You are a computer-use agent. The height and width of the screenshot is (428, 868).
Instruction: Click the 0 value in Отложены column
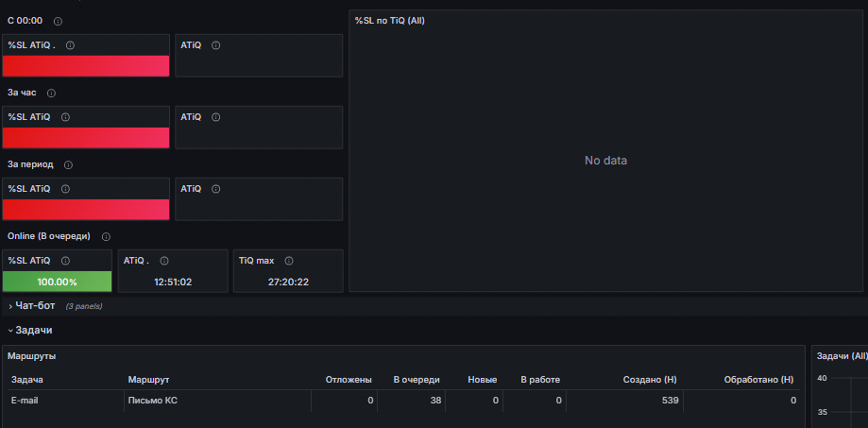click(x=370, y=401)
